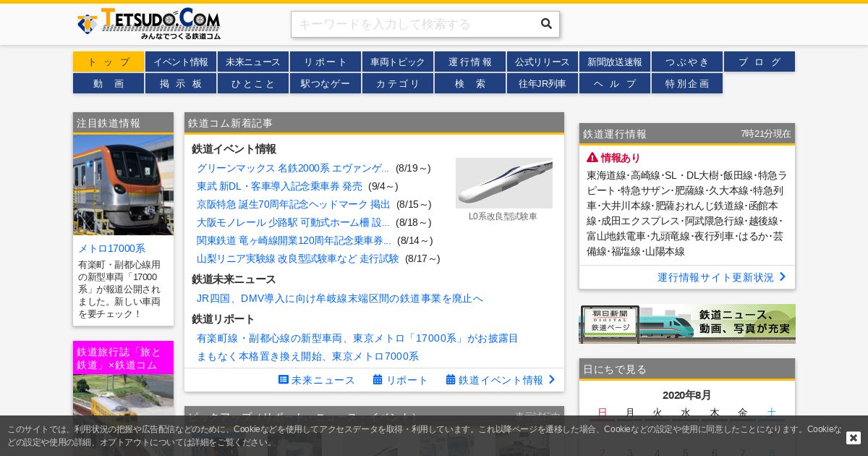Open the 未来ニュース menu item
This screenshot has width=868, height=456.
(253, 62)
